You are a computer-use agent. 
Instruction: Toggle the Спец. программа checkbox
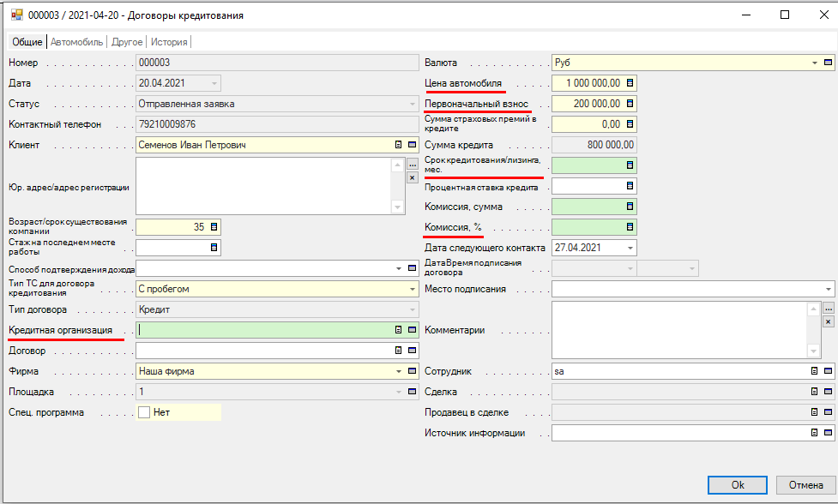coord(145,412)
